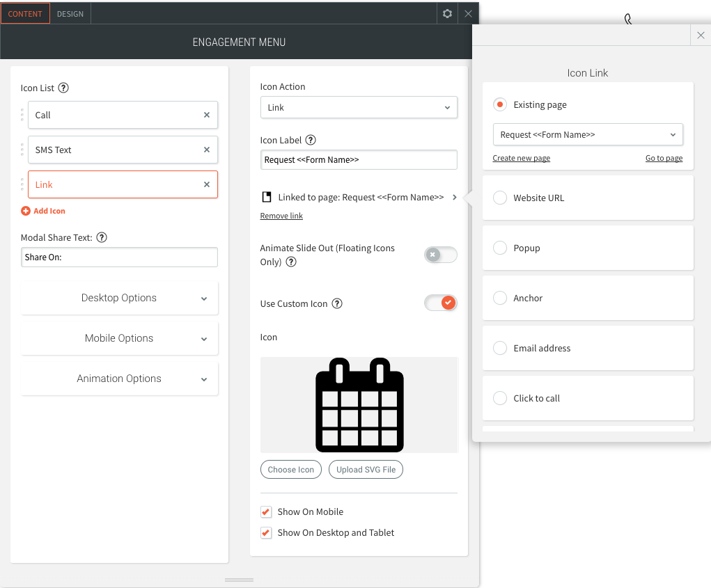
Task: Select the Website URL radio option
Action: coord(500,198)
